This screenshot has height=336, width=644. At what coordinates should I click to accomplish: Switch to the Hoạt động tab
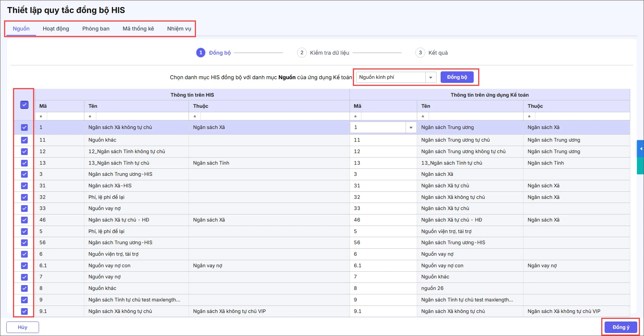56,29
